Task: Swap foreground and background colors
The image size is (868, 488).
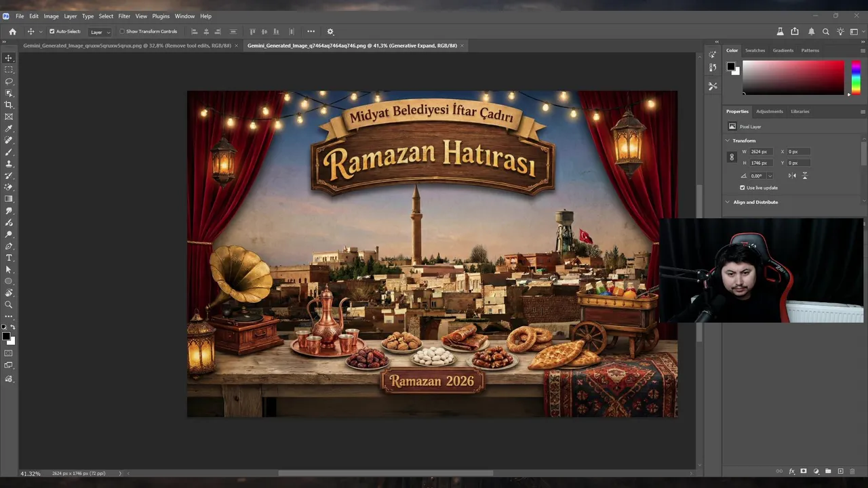Action: [13, 327]
